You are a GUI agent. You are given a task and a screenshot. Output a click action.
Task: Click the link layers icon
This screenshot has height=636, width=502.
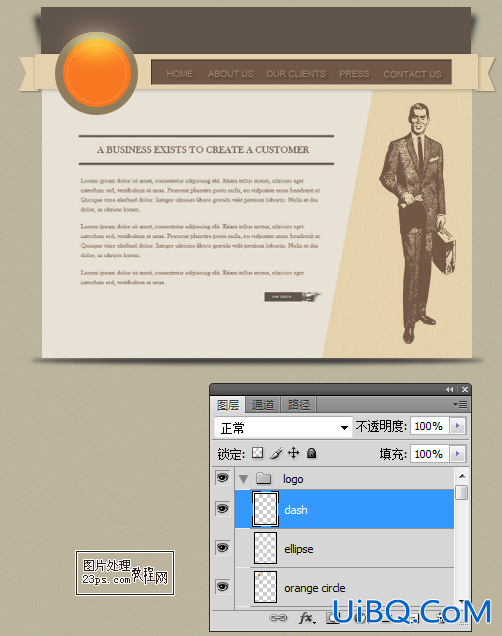pyautogui.click(x=278, y=618)
